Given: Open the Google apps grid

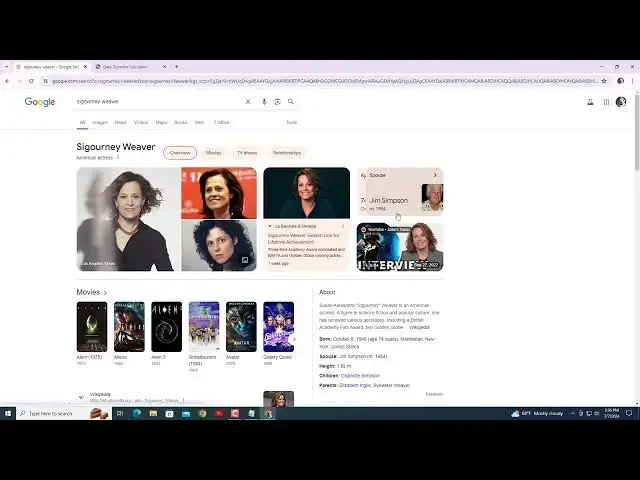Looking at the screenshot, I should point(607,102).
